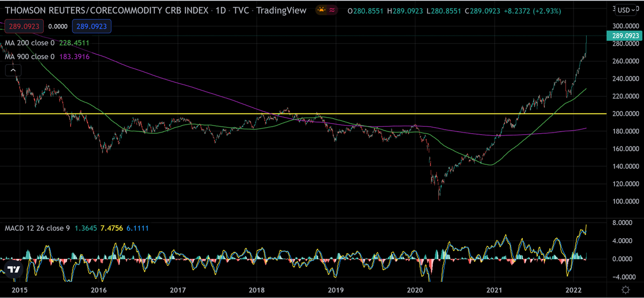Click the 2022 label on time axis
644x298 pixels.
coord(574,290)
